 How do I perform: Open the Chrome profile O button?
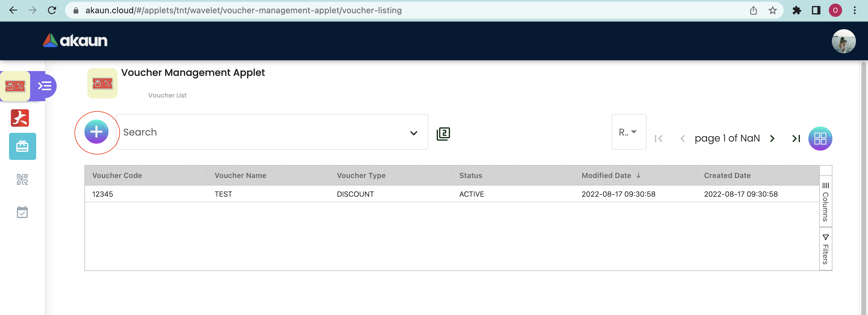835,11
